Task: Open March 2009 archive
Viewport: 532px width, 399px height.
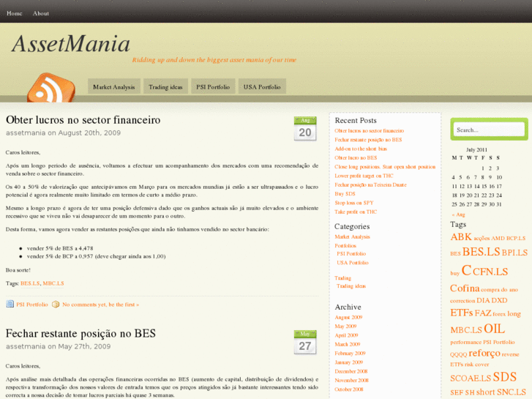Action: 348,344
